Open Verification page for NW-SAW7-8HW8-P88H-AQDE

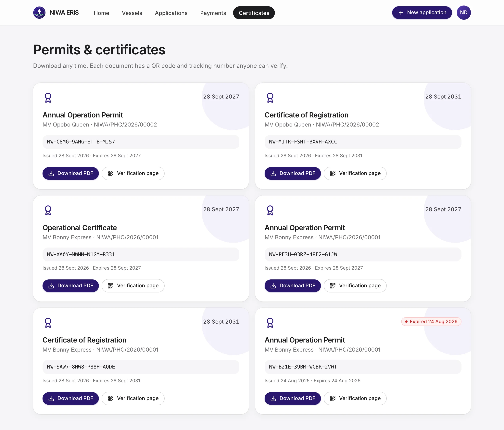[133, 398]
